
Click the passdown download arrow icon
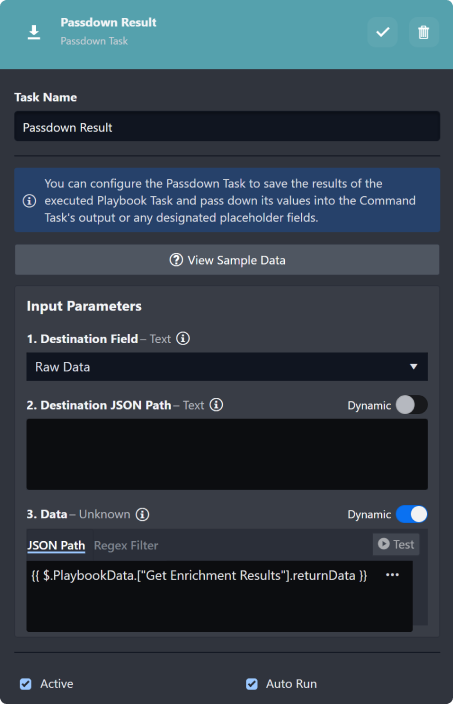tap(34, 32)
